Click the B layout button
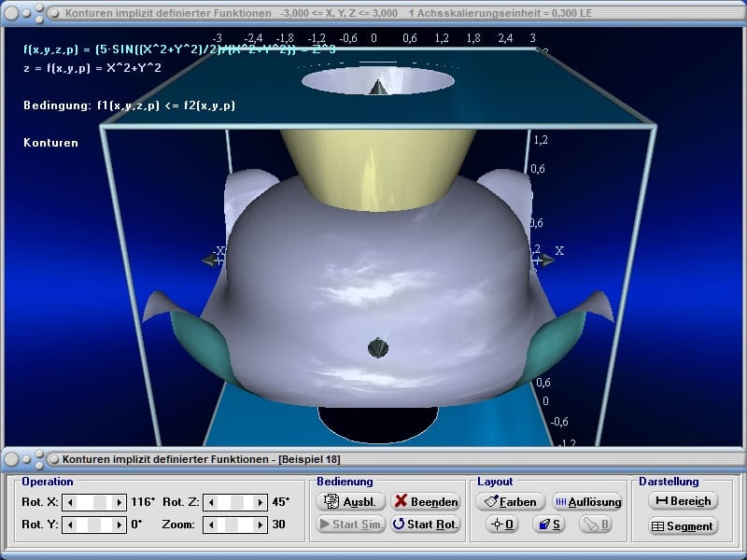This screenshot has height=560, width=747. tap(596, 525)
